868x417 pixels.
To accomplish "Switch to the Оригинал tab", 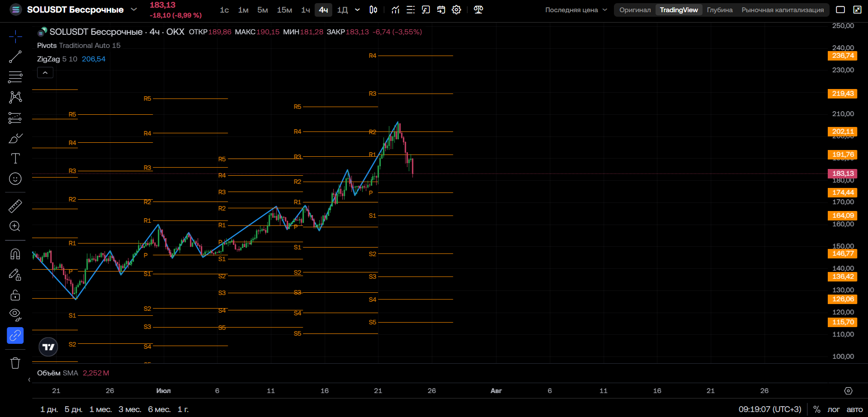I will pos(635,10).
